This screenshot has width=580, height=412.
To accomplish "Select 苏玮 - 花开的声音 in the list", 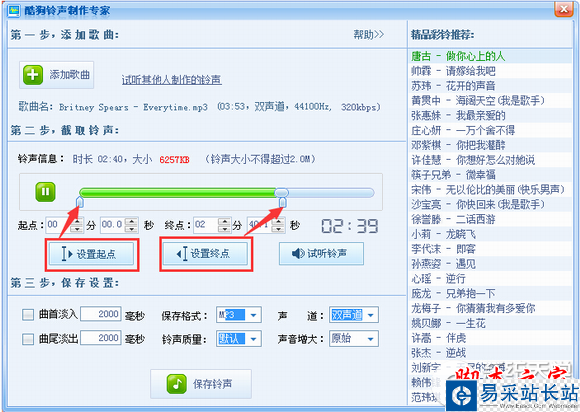I will pyautogui.click(x=490, y=86).
